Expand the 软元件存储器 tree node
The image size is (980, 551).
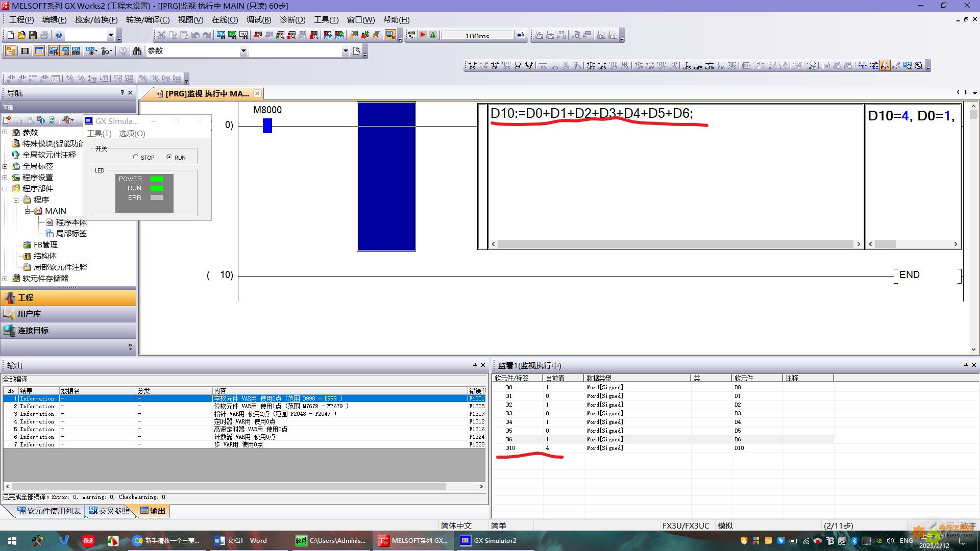(x=5, y=278)
